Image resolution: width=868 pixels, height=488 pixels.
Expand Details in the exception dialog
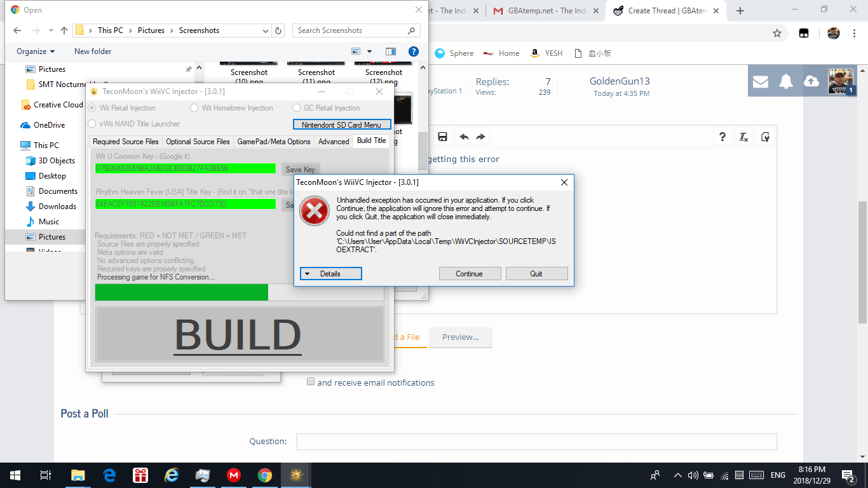[x=330, y=274]
